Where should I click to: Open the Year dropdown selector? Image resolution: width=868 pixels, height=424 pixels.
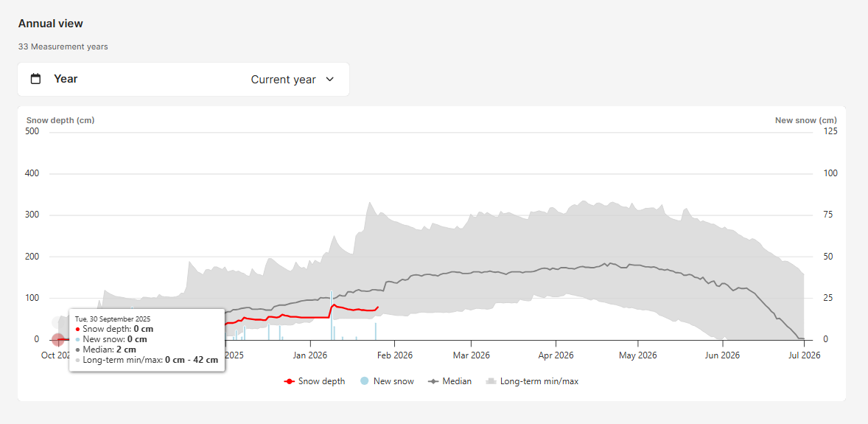click(183, 79)
